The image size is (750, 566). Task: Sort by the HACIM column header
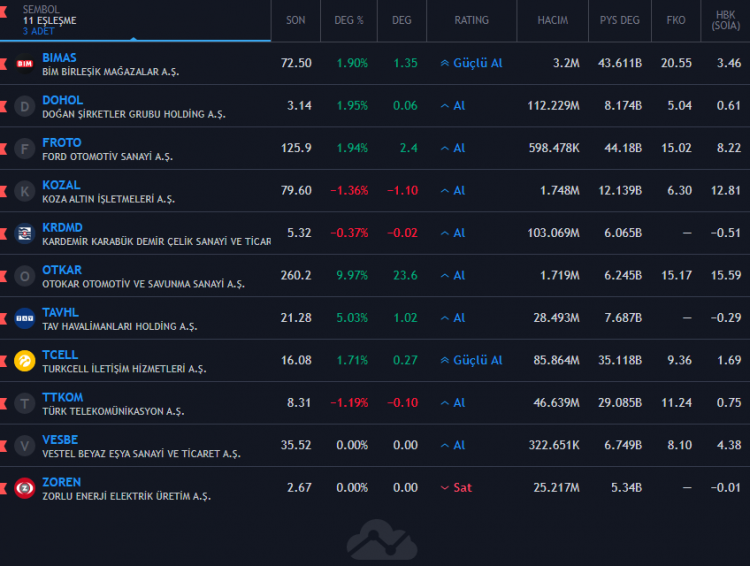coord(552,20)
